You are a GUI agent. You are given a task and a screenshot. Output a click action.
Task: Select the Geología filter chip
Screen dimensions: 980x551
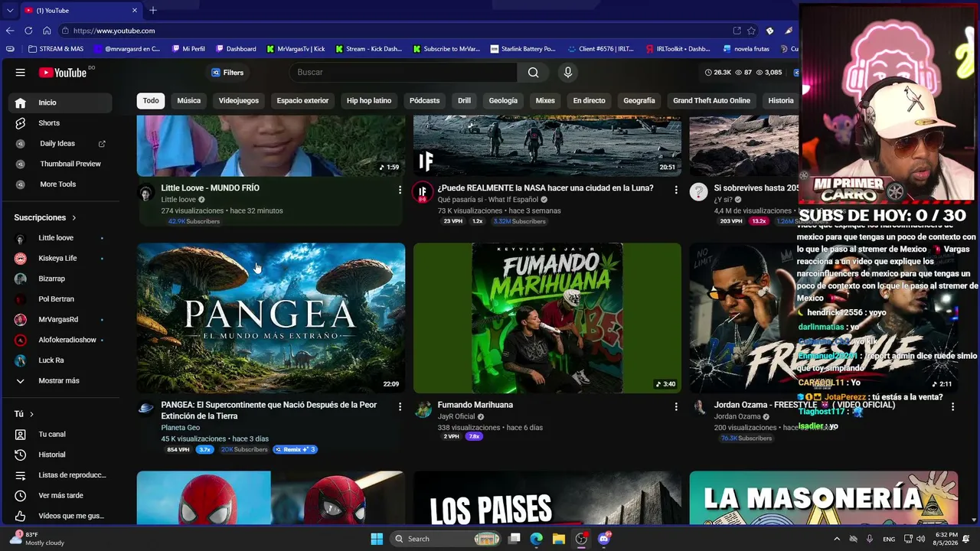click(x=503, y=100)
